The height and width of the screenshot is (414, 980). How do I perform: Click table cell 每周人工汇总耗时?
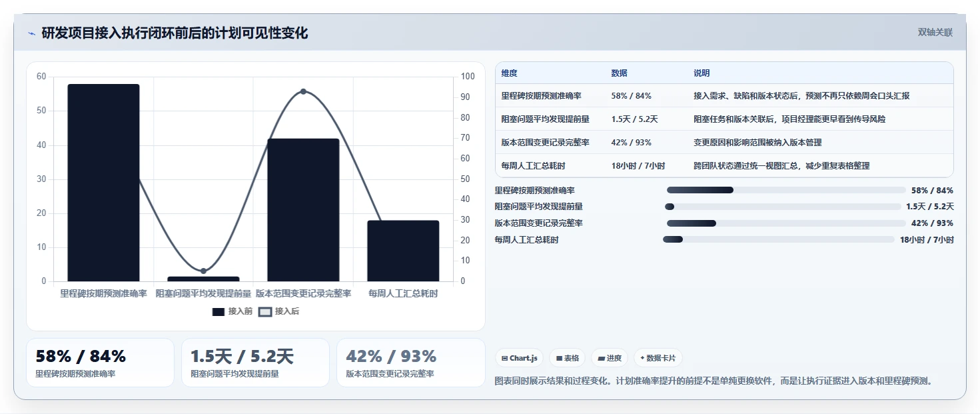pyautogui.click(x=534, y=165)
